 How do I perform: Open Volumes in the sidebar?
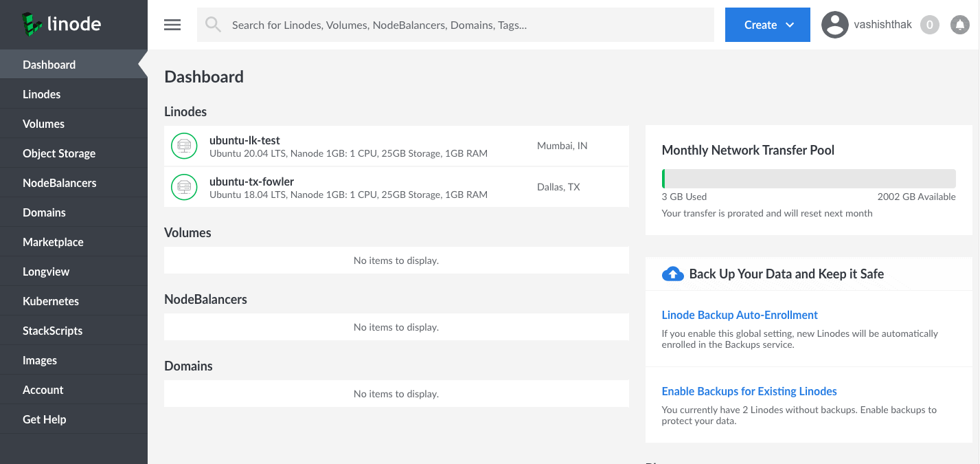click(x=73, y=124)
